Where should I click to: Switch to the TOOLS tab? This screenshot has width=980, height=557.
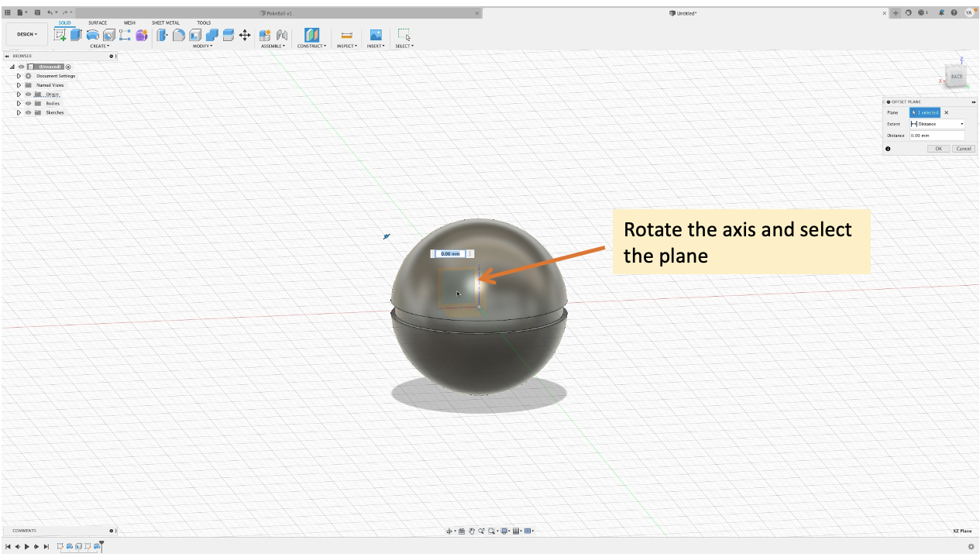tap(204, 22)
